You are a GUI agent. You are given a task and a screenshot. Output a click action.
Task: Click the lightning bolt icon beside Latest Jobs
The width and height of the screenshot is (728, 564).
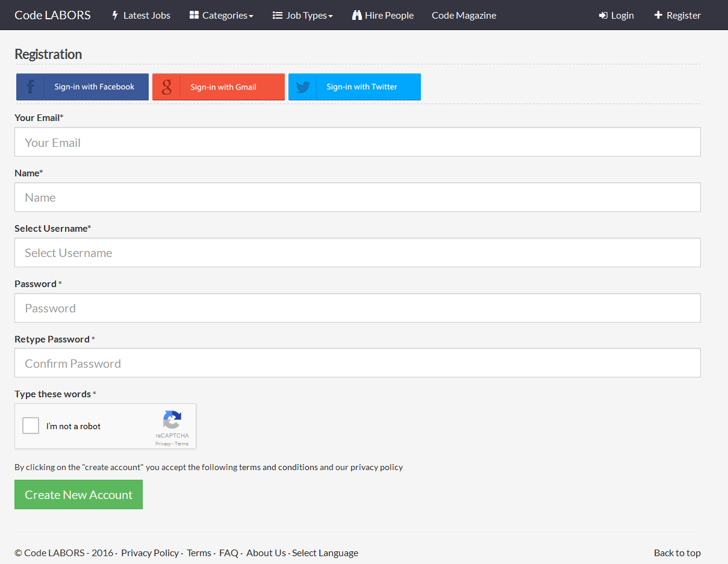click(x=114, y=15)
